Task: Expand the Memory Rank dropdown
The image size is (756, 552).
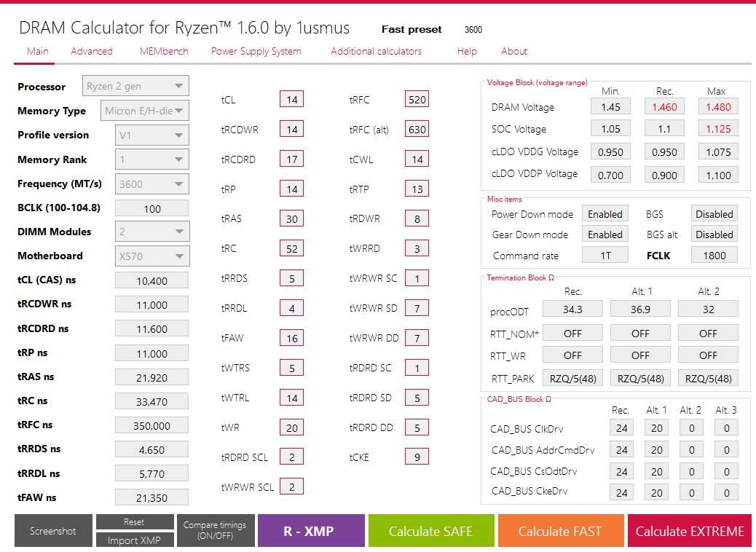Action: [x=152, y=159]
